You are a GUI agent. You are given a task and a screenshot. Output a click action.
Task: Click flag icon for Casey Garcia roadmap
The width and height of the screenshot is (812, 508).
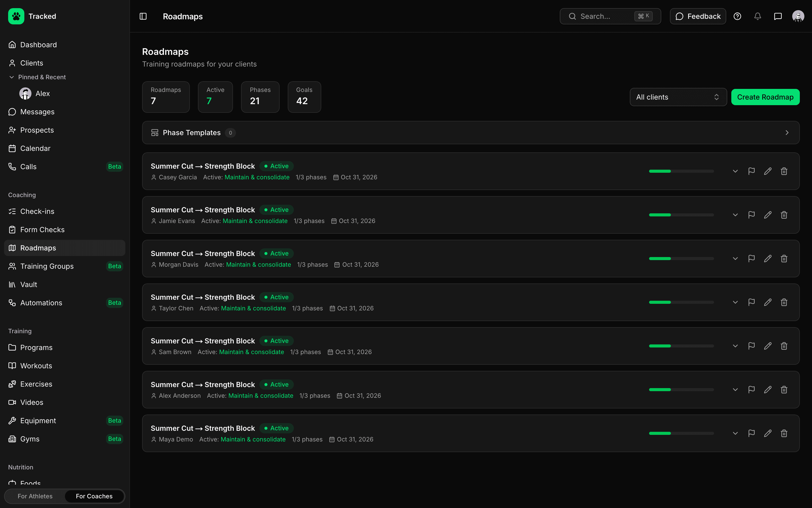[x=751, y=171]
